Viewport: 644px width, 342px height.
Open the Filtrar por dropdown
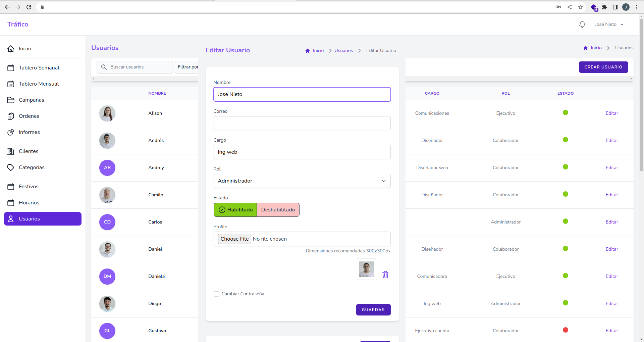click(x=187, y=67)
